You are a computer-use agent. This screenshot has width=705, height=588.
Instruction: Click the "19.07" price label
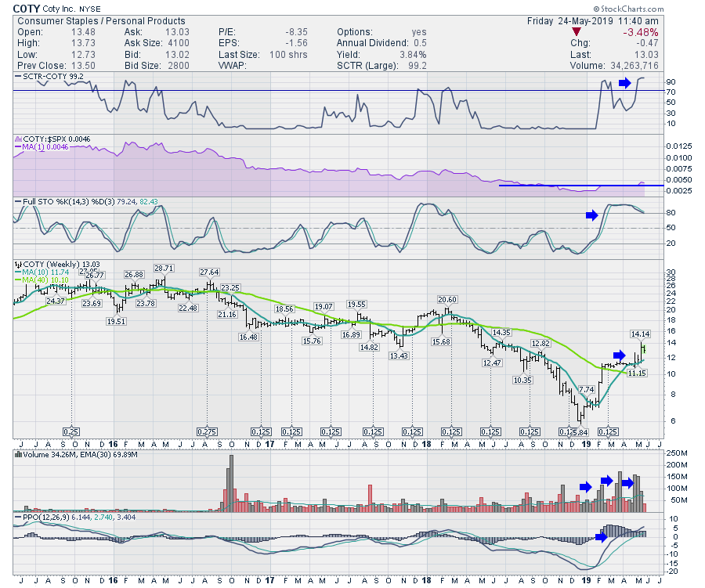(x=324, y=307)
